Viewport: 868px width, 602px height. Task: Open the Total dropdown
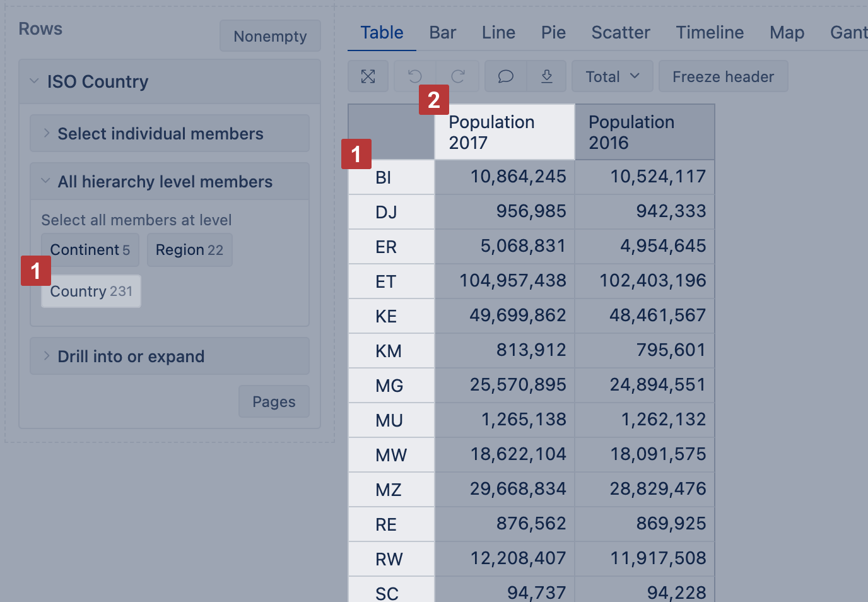pos(612,77)
